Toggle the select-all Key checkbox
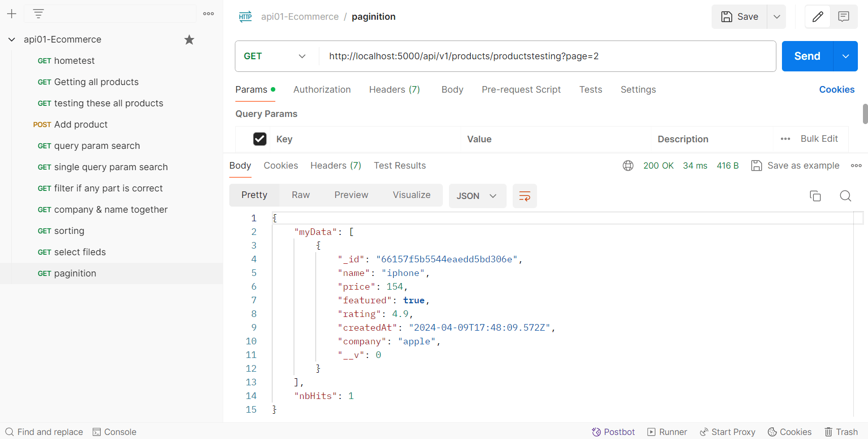Image resolution: width=868 pixels, height=439 pixels. 260,139
